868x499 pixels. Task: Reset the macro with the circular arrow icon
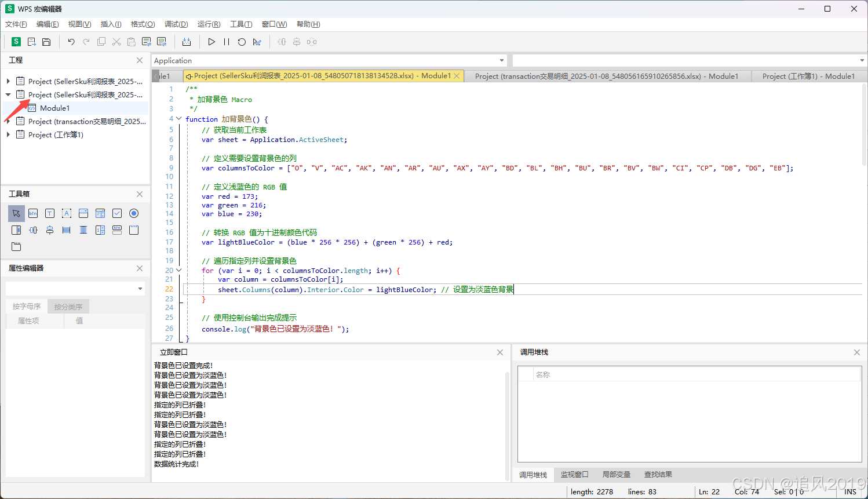click(x=242, y=42)
